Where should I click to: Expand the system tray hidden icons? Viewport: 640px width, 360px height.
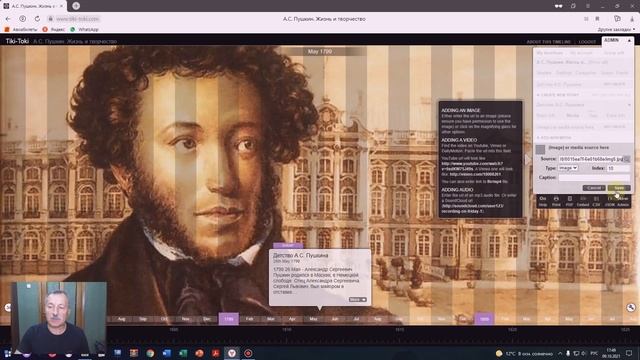560,353
